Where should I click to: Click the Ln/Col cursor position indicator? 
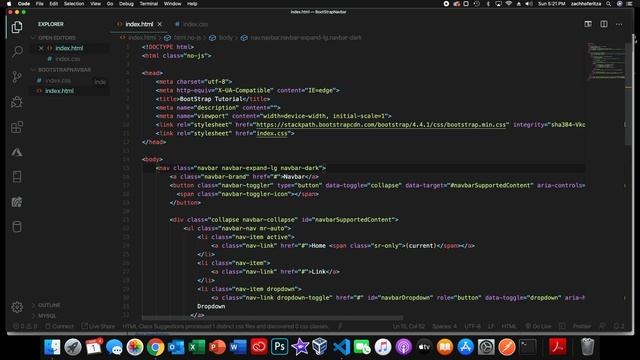tap(409, 327)
